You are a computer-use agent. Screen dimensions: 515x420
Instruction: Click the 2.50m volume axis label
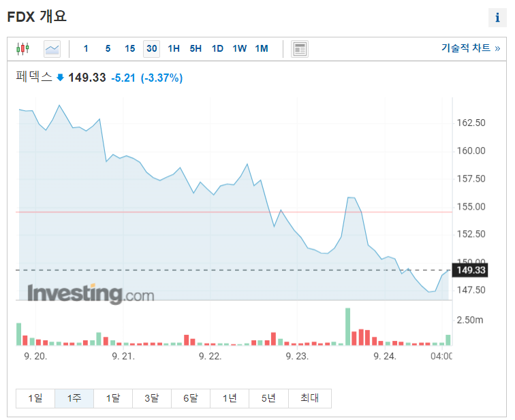click(469, 320)
